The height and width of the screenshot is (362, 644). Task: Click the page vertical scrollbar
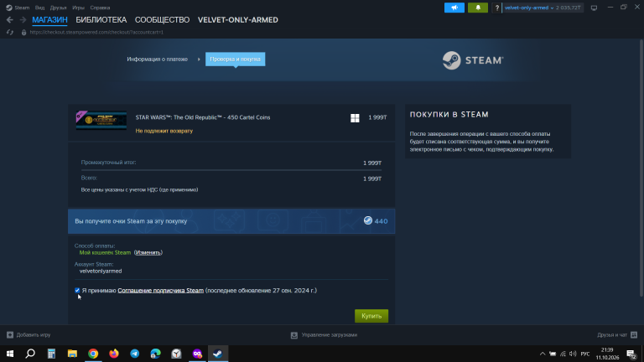pos(641,168)
